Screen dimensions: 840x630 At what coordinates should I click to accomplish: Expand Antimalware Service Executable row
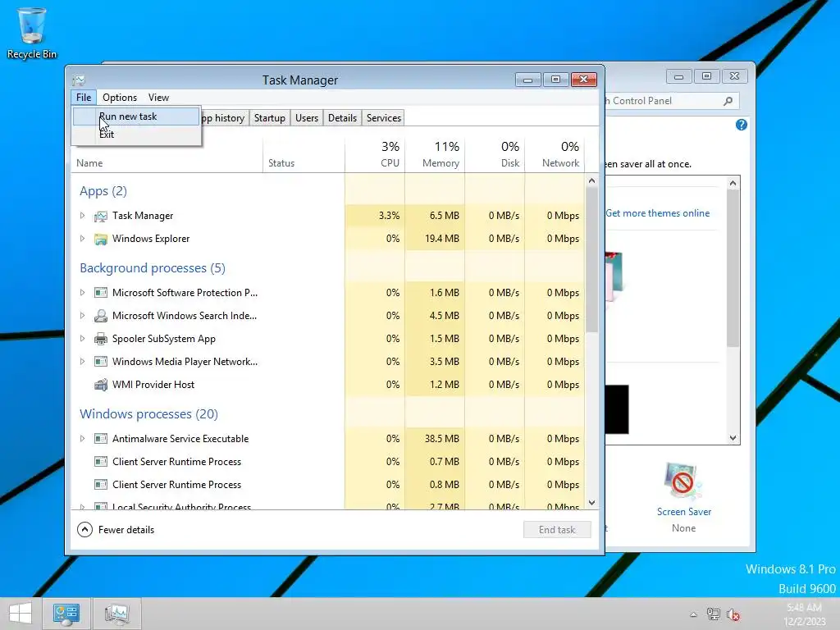(x=82, y=439)
